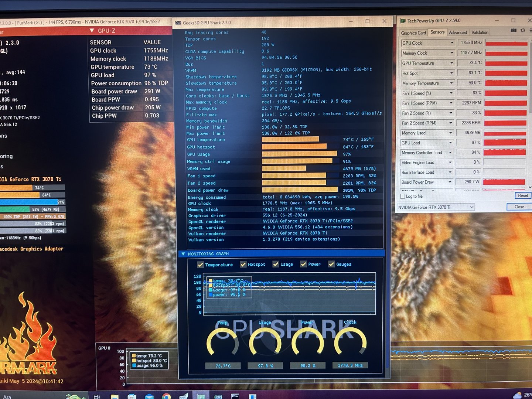Select the Sensors tab

coord(437,32)
